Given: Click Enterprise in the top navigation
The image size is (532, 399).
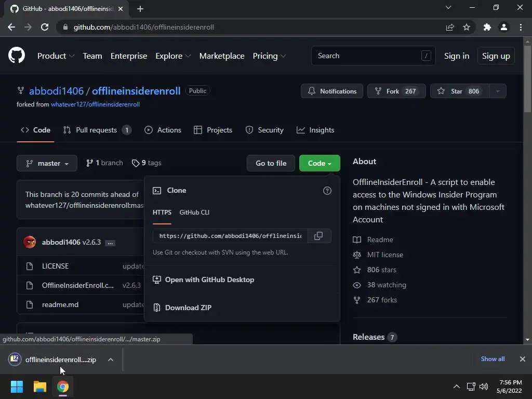Looking at the screenshot, I should 129,56.
